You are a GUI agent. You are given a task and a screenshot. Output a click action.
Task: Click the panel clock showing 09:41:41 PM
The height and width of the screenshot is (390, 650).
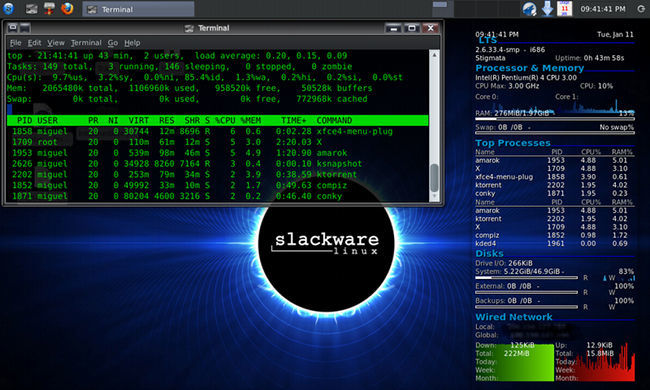coord(603,9)
